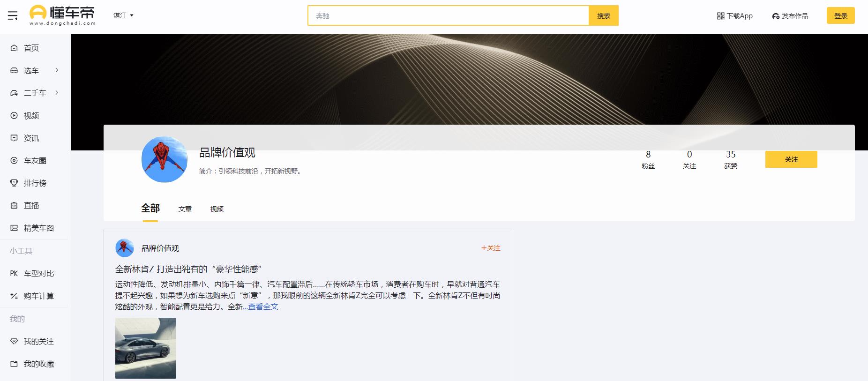Expand the 选车 submenu arrow
The image size is (868, 381).
pyautogui.click(x=57, y=70)
